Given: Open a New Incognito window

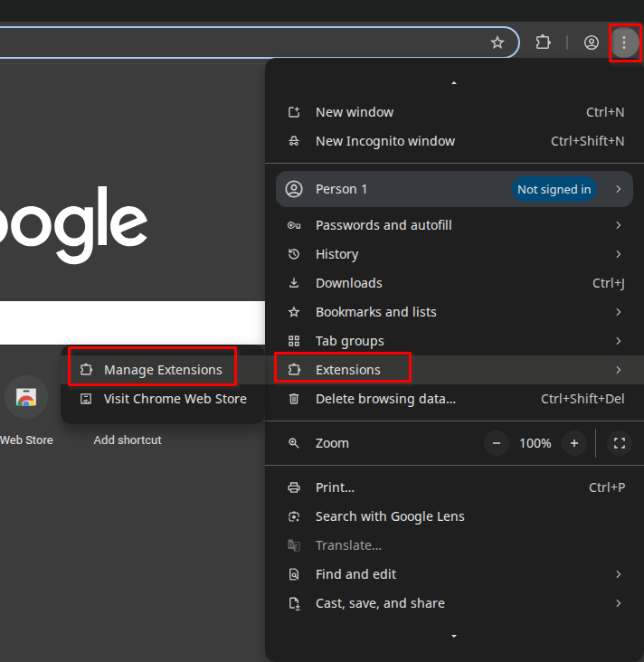Looking at the screenshot, I should point(454,141).
